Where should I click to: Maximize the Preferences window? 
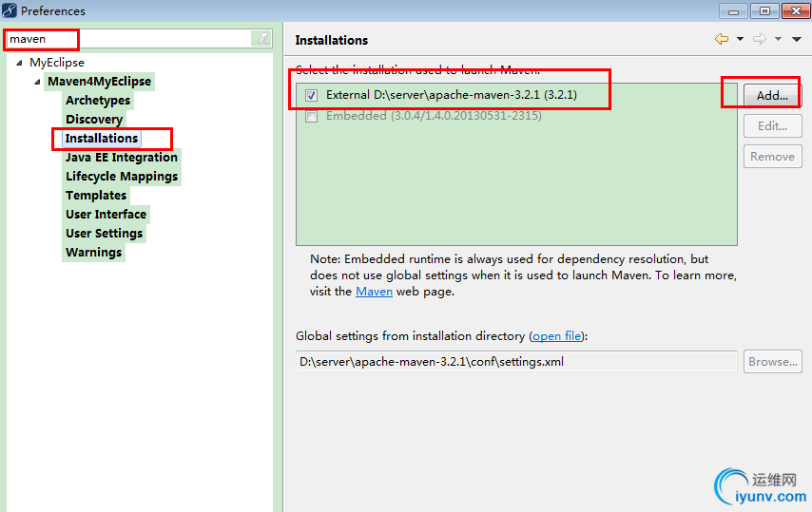coord(764,10)
